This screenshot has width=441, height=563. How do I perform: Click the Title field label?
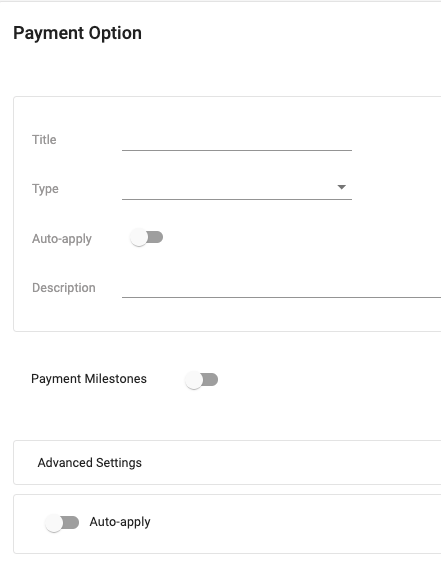[44, 140]
